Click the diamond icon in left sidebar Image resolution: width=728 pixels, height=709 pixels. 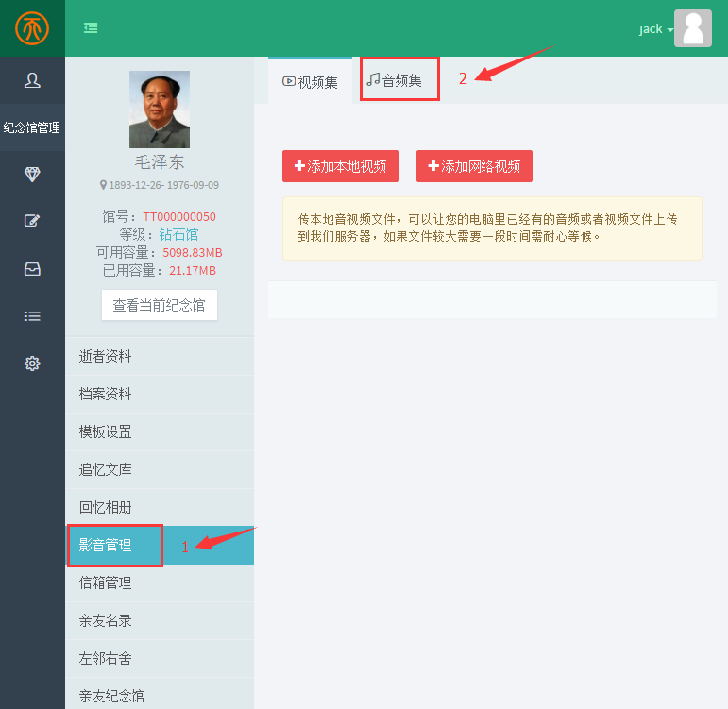32,175
